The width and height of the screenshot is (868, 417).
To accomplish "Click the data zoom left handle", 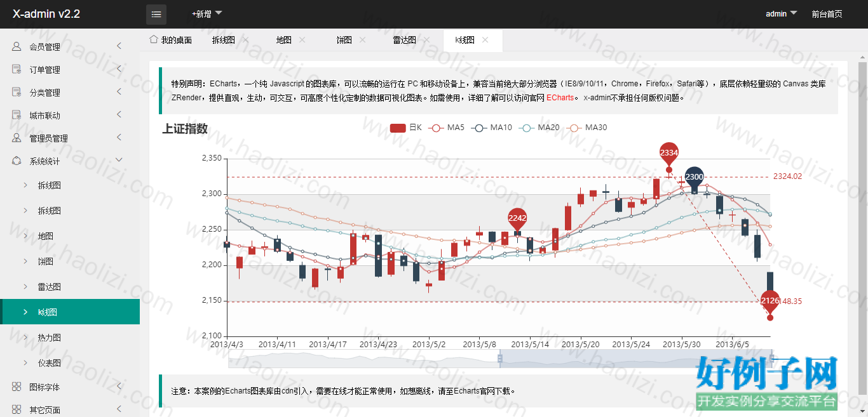I will click(x=499, y=359).
